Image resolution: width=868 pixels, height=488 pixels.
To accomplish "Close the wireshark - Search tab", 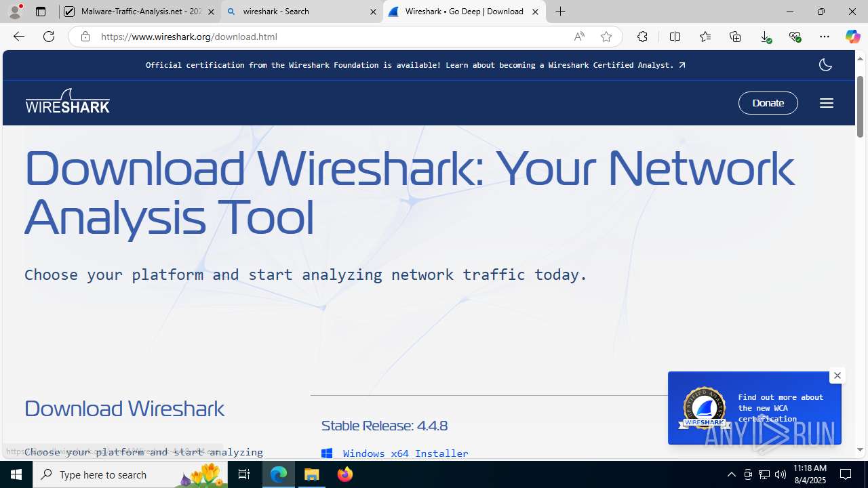I will coord(373,12).
